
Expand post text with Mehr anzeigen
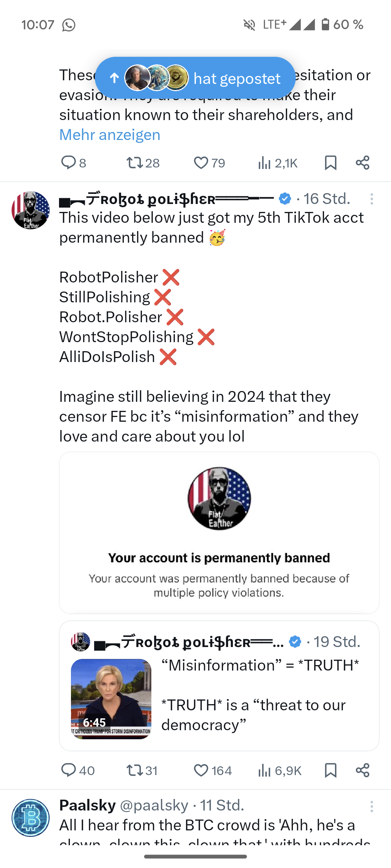[110, 135]
